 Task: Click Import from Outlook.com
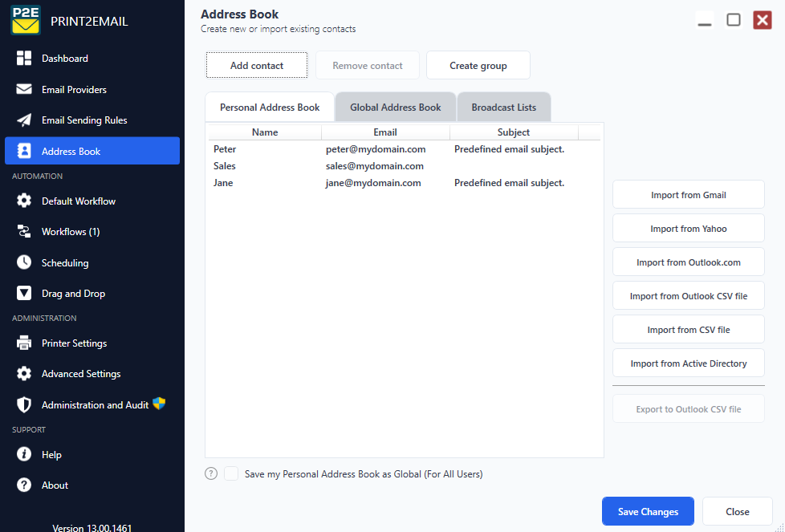click(689, 262)
